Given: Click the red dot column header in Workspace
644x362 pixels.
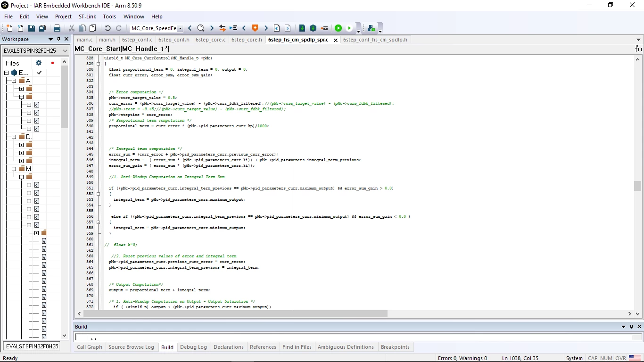Looking at the screenshot, I should pyautogui.click(x=52, y=63).
